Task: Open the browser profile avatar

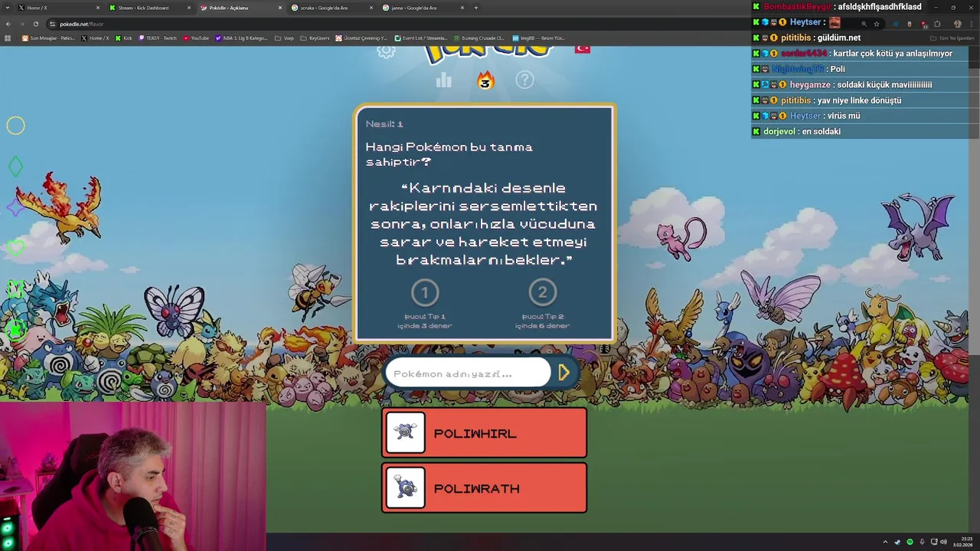Action: tap(957, 24)
